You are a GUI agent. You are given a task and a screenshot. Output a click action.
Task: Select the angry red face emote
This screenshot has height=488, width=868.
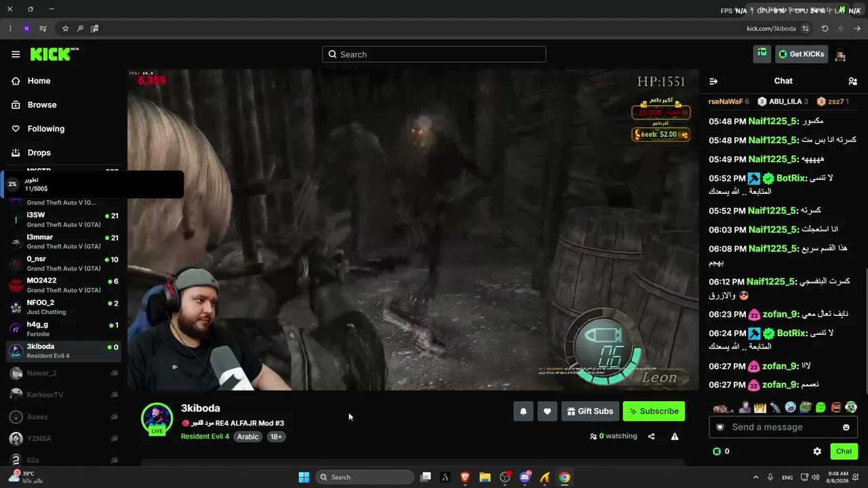click(836, 407)
